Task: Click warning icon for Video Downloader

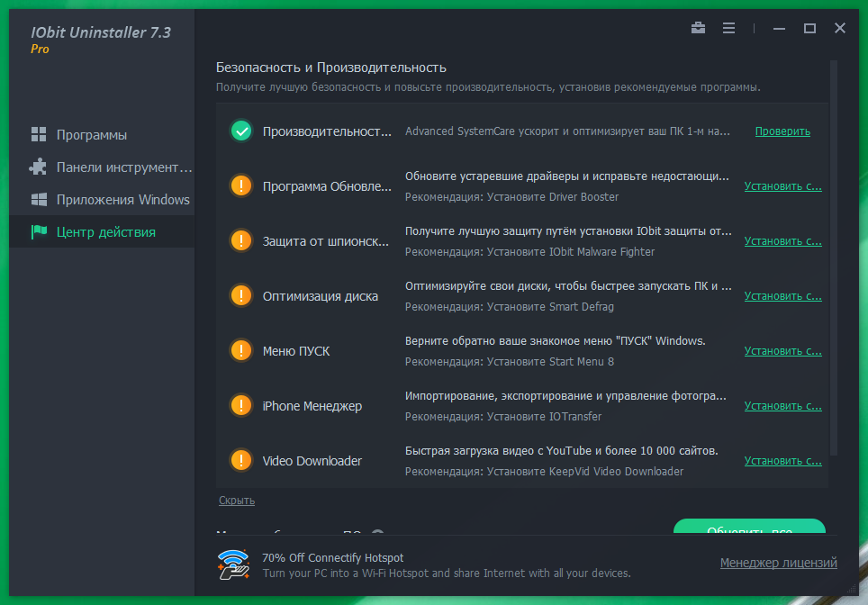Action: [x=241, y=460]
